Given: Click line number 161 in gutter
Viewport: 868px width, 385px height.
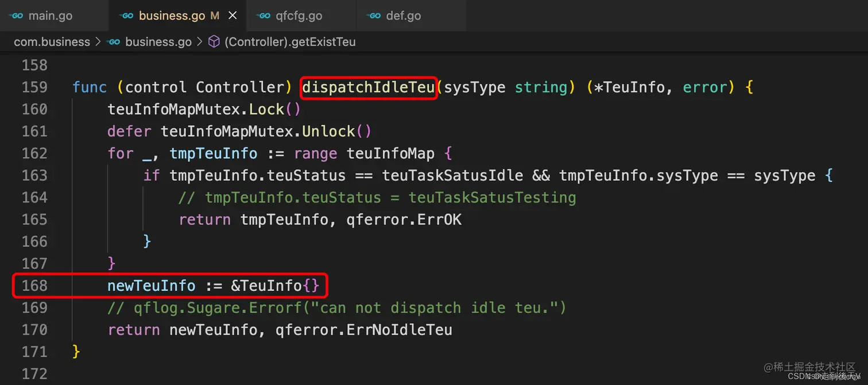Looking at the screenshot, I should point(34,131).
